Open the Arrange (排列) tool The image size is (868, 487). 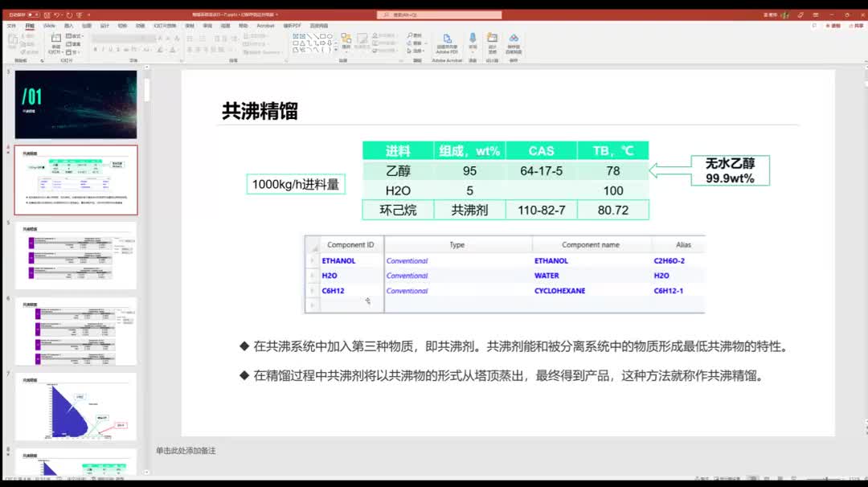pyautogui.click(x=346, y=41)
